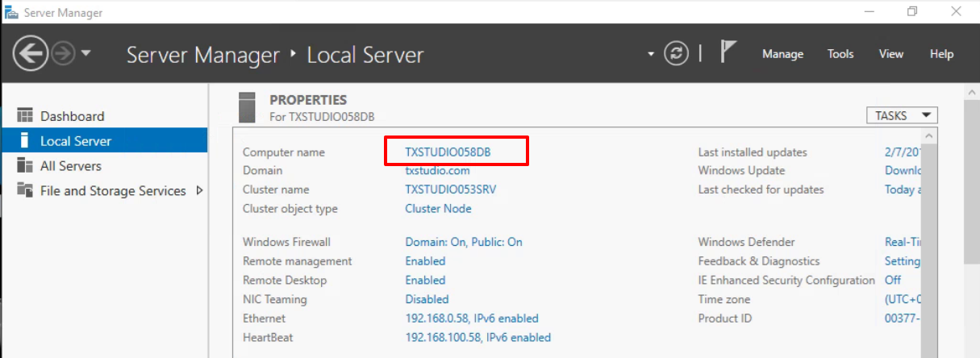Click the Product ID label
This screenshot has height=358, width=980.
725,318
